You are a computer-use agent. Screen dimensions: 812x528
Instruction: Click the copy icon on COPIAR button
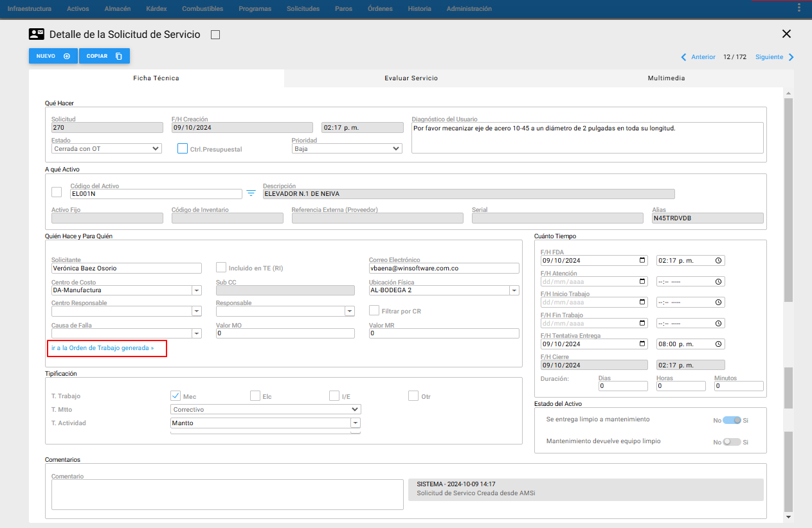point(119,56)
